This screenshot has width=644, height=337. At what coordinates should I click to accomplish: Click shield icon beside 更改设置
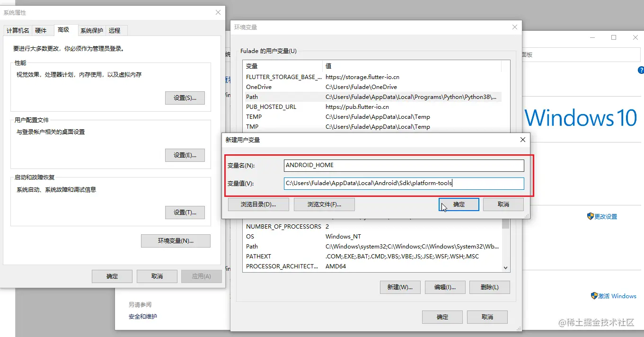(590, 216)
